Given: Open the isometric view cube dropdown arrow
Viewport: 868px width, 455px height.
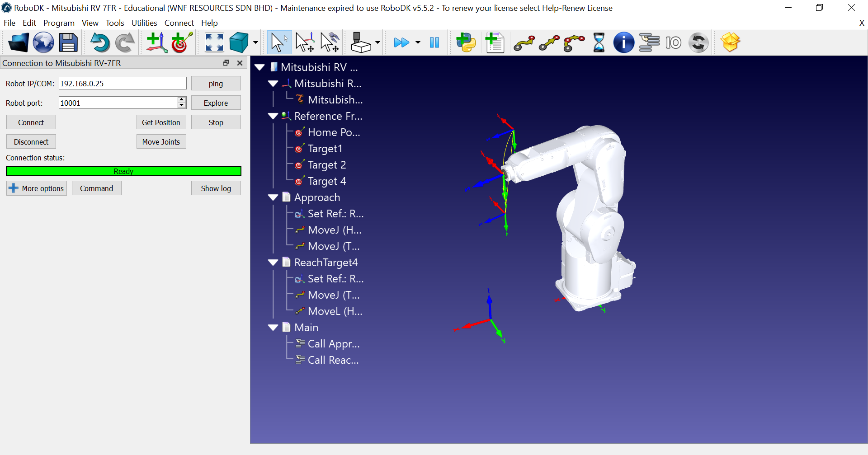Looking at the screenshot, I should tap(255, 43).
